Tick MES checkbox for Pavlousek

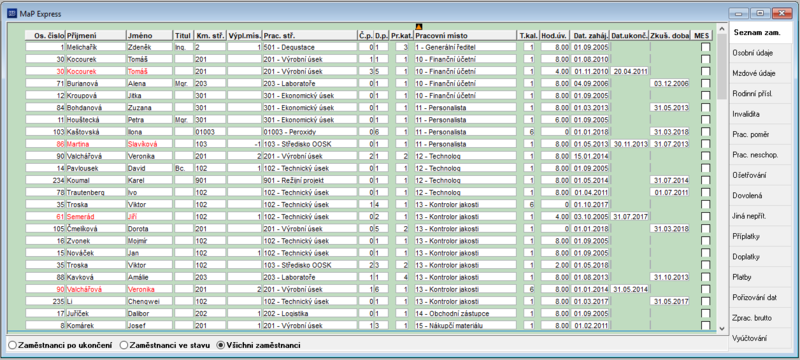705,168
